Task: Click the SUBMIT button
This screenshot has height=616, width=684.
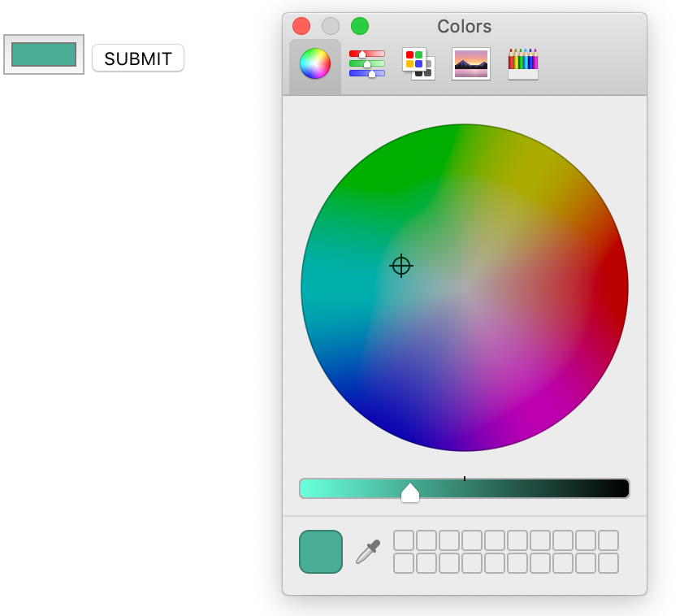Action: pos(138,58)
